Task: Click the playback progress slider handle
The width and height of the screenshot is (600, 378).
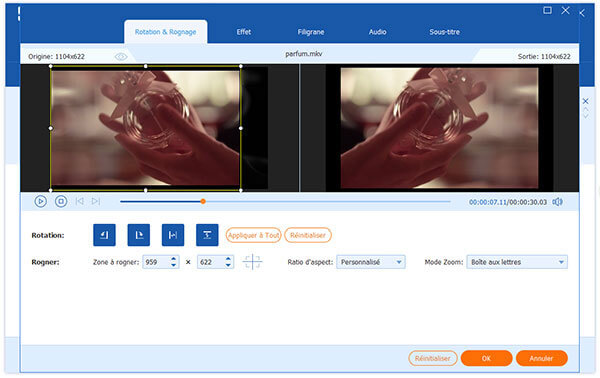Action: pyautogui.click(x=203, y=201)
